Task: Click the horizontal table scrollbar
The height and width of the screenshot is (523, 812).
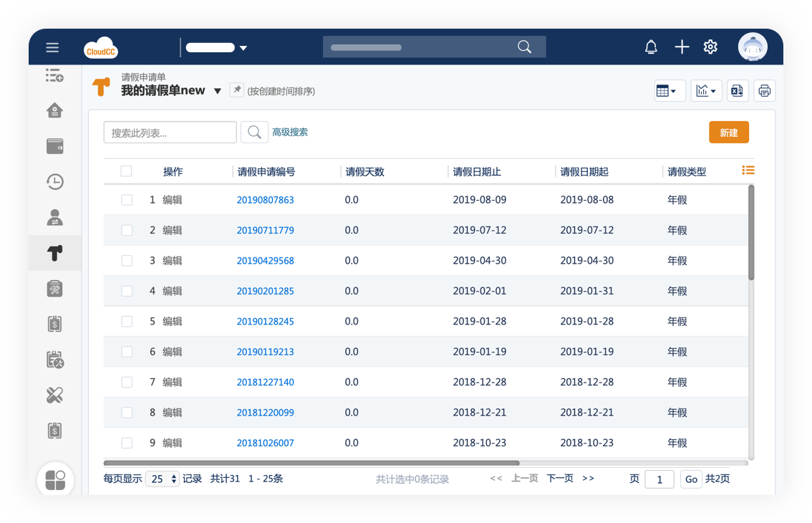Action: 311,464
